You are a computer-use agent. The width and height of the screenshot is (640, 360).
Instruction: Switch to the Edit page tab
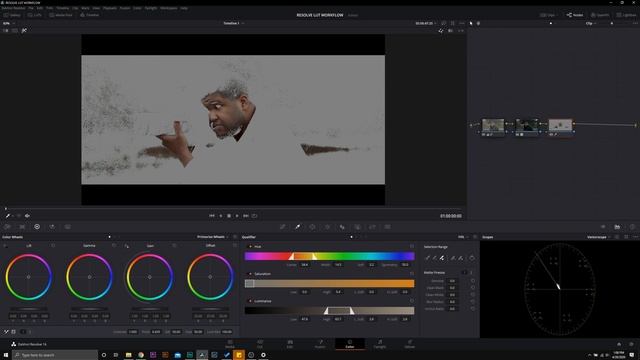[290, 344]
